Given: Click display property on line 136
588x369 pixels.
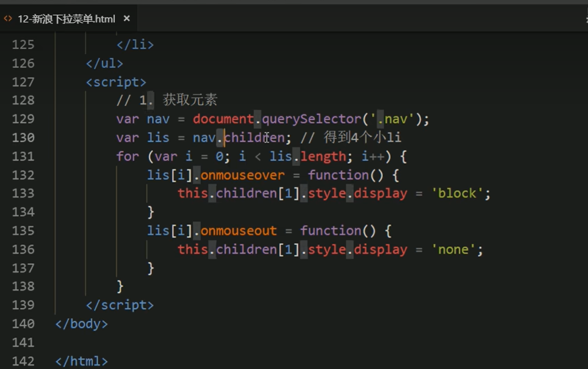Looking at the screenshot, I should click(x=380, y=249).
